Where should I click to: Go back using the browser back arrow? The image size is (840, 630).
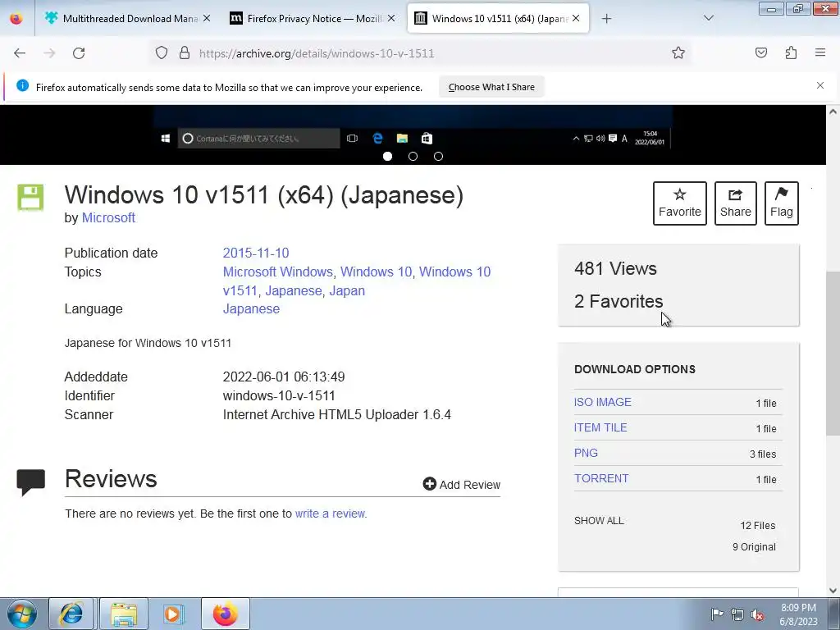pos(20,53)
